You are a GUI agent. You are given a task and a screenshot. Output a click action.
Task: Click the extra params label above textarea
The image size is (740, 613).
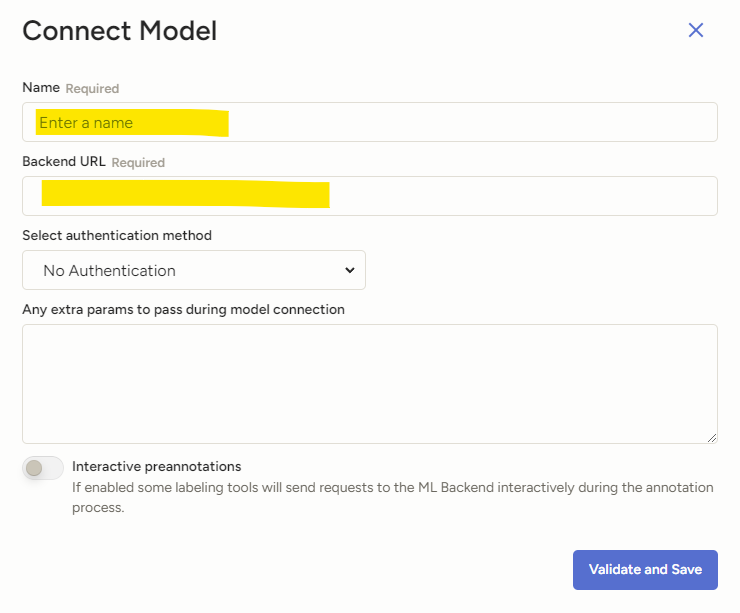pyautogui.click(x=183, y=309)
